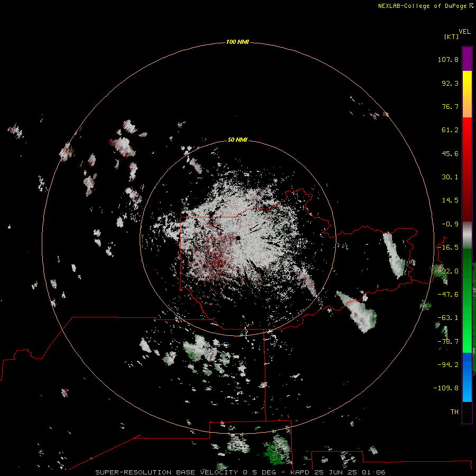Click the radar site center dot
The width and height of the screenshot is (476, 476).
pos(239,238)
